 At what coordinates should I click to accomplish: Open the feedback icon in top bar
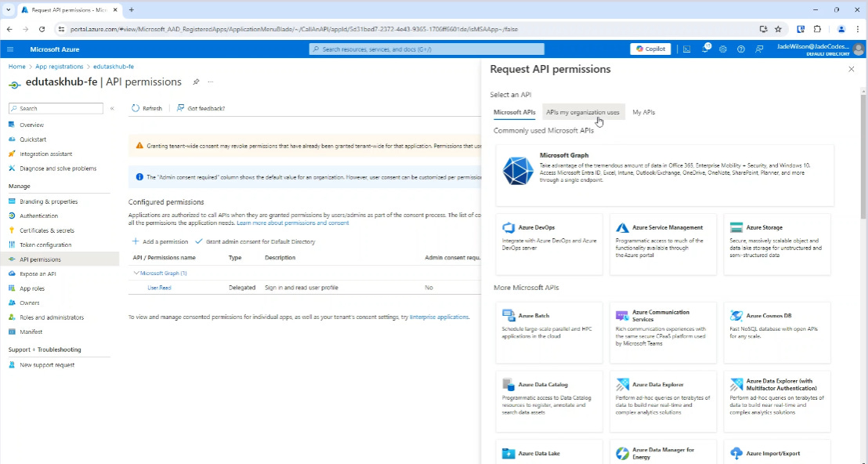point(759,49)
